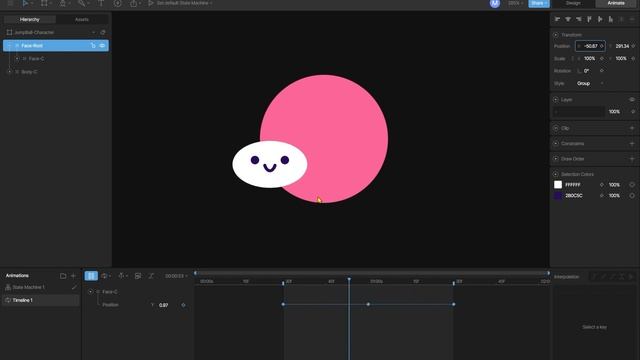Screen dimensions: 640x360
Task: Add new animation with plus
Action: (73, 276)
